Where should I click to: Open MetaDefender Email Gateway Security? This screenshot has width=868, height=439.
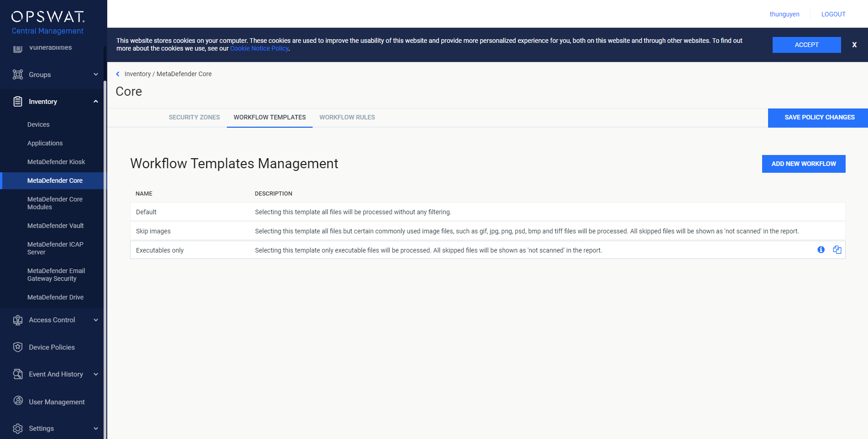pyautogui.click(x=56, y=274)
